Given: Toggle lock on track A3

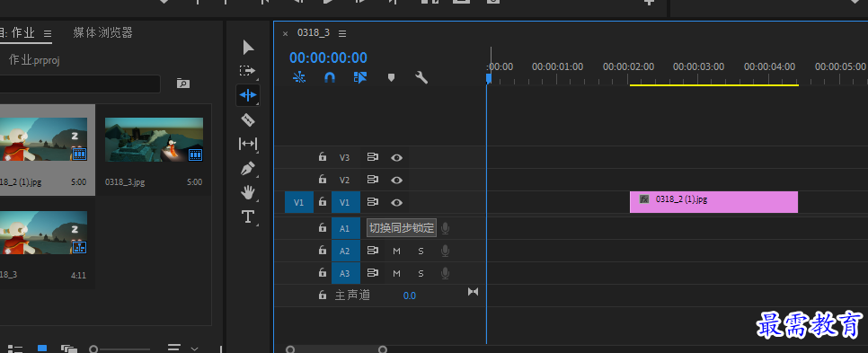Looking at the screenshot, I should (323, 273).
